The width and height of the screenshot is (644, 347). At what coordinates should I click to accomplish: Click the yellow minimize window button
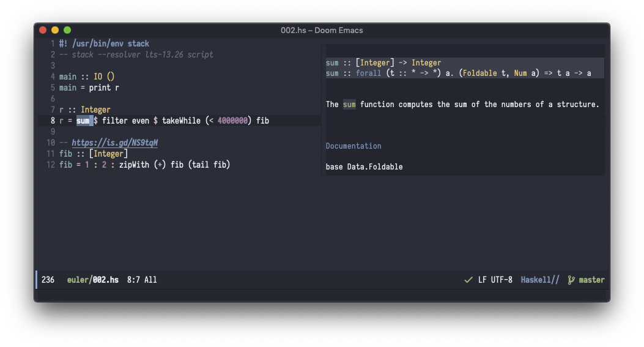(x=55, y=30)
